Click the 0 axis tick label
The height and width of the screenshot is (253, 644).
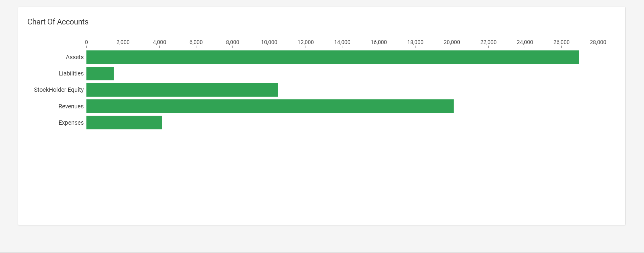point(86,42)
